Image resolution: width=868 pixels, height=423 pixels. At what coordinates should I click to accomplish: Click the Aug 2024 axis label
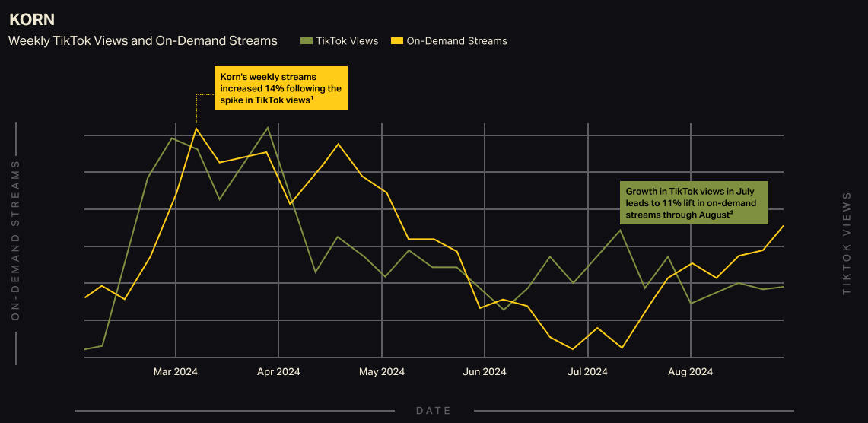click(x=690, y=372)
